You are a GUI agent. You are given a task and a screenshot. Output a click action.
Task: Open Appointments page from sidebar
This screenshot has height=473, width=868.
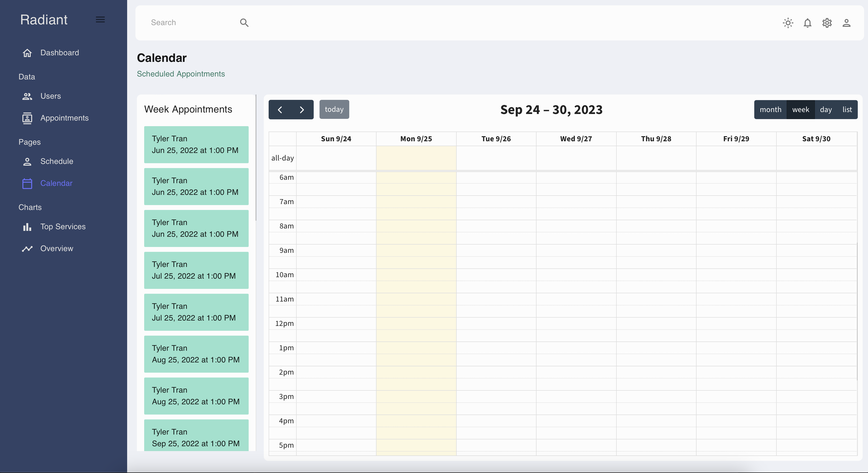coord(64,118)
